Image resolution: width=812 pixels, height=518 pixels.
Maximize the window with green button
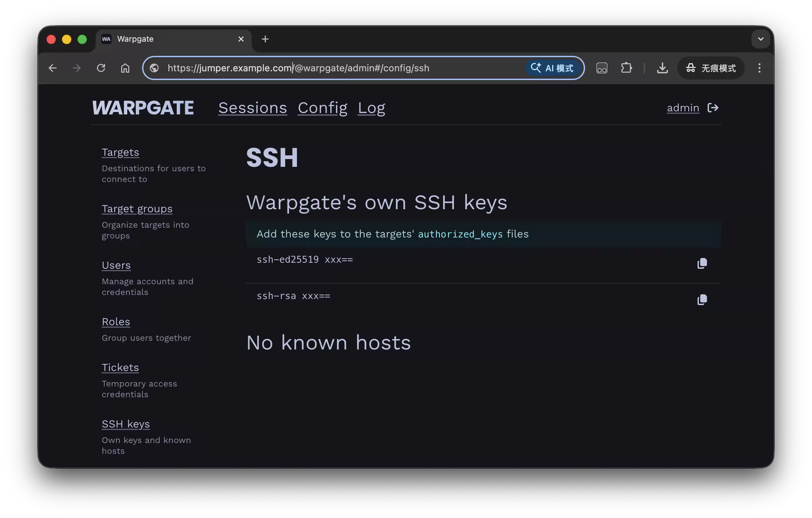[x=82, y=39]
